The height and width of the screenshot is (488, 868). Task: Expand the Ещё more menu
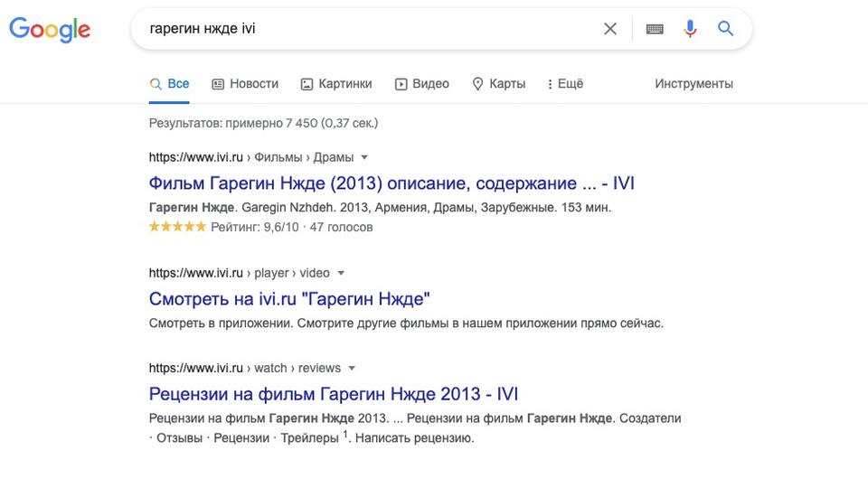pyautogui.click(x=565, y=83)
